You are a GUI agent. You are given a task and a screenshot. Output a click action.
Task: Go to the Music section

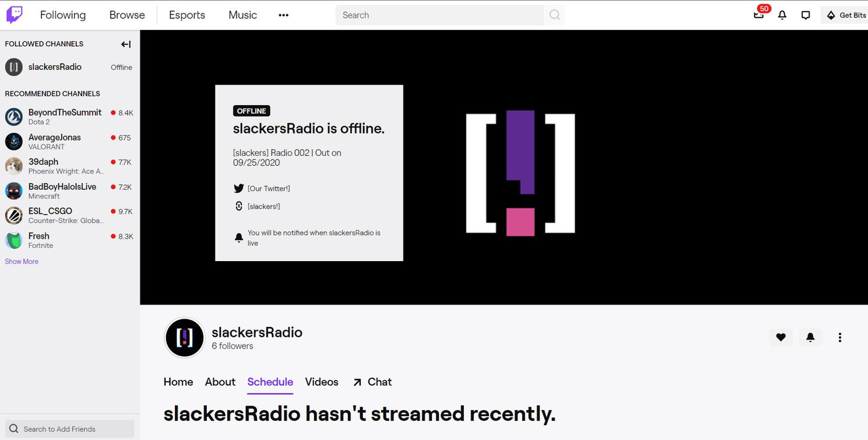pyautogui.click(x=243, y=15)
